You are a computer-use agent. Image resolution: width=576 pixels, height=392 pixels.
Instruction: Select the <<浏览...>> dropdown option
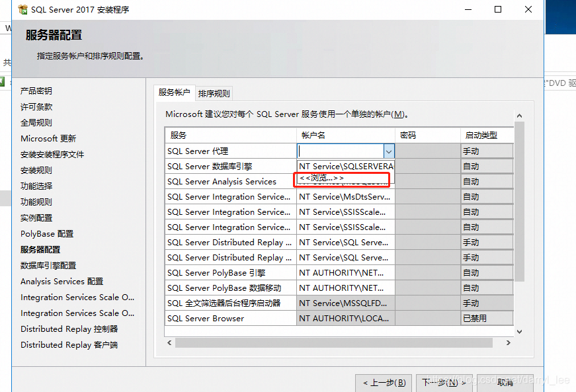point(345,178)
